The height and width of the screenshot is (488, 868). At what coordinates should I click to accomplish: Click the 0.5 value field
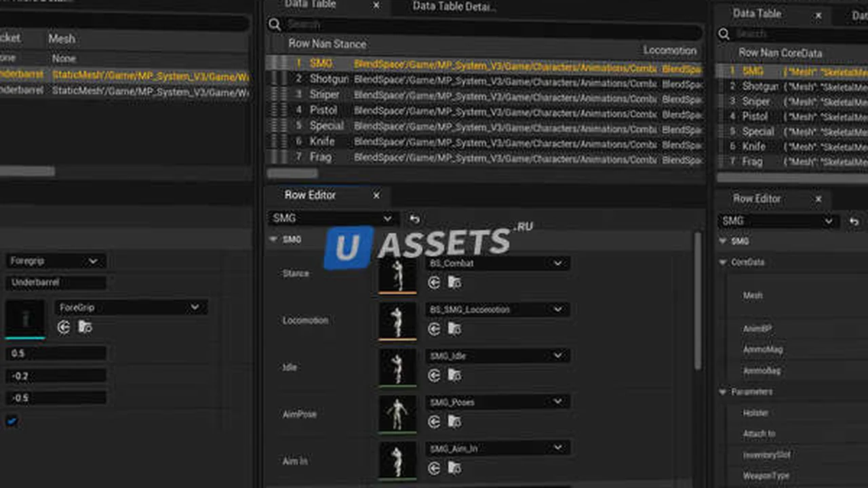(56, 353)
